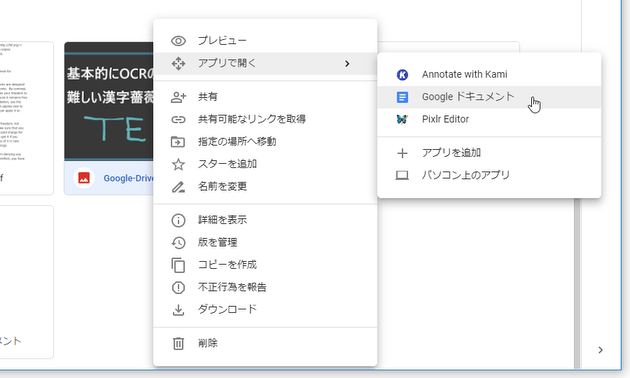Select 共有可能なリンクを取得
Screen dimensions: 630x378
pyautogui.click(x=265, y=119)
